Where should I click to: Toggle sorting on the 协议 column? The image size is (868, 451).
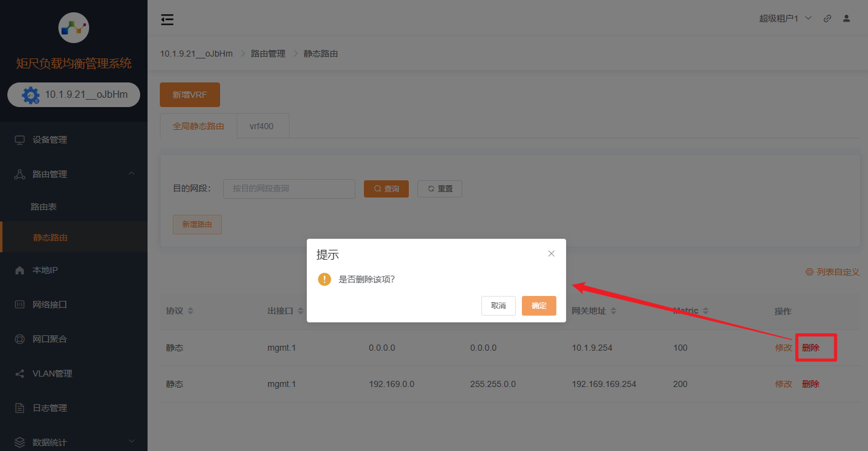point(190,311)
